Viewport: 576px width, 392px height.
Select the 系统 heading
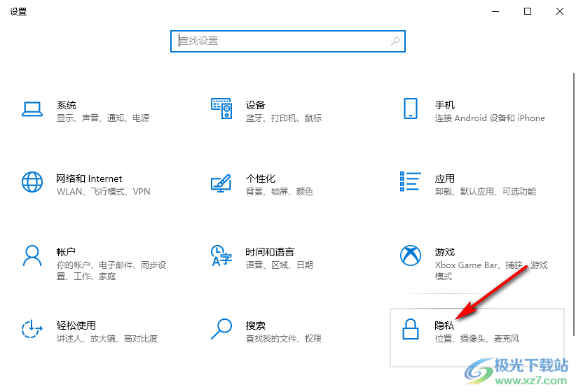67,105
